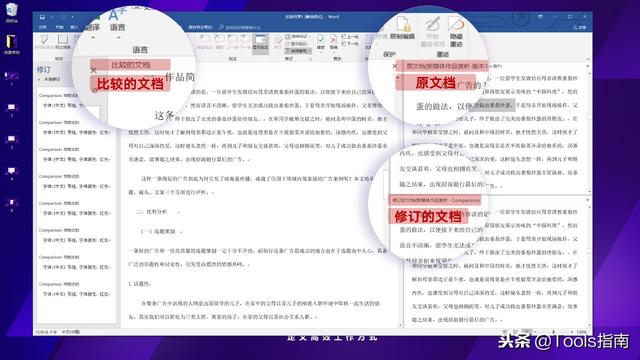
Task: Adjust the zoom slider in status bar
Action: click(553, 332)
